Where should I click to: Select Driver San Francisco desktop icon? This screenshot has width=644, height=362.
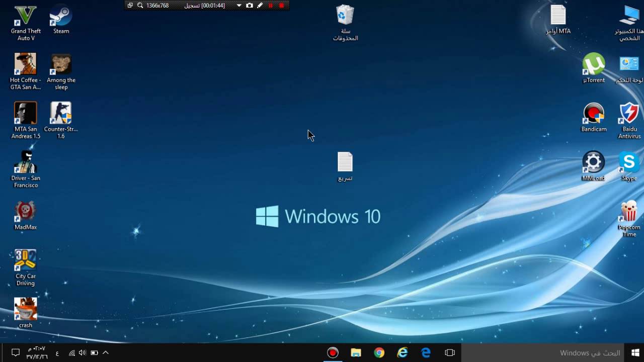26,170
